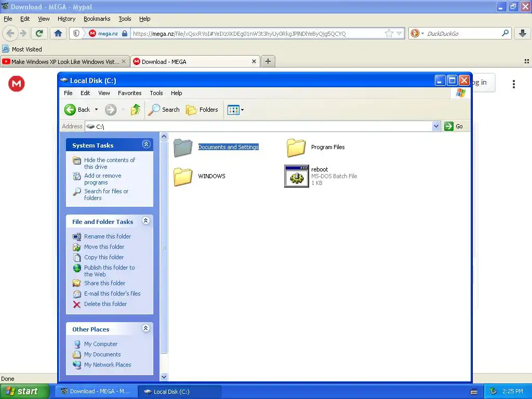Screen dimensions: 532x399
Task: Toggle the Folders pane button
Action: pos(202,110)
